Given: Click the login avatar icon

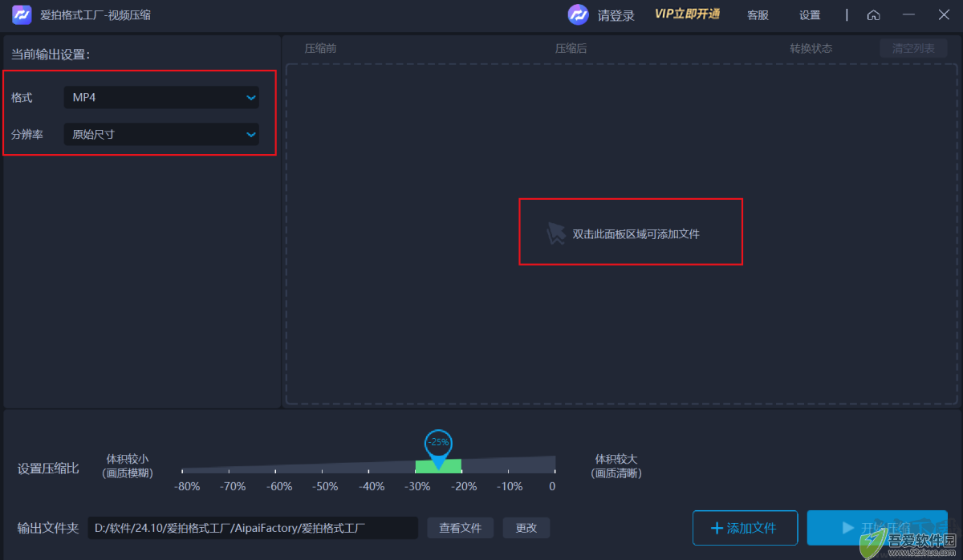Looking at the screenshot, I should (578, 15).
